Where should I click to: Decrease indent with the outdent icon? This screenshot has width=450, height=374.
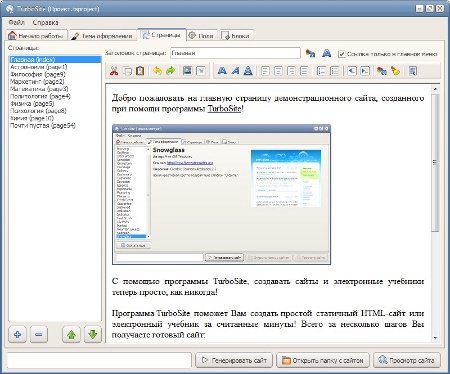352,71
